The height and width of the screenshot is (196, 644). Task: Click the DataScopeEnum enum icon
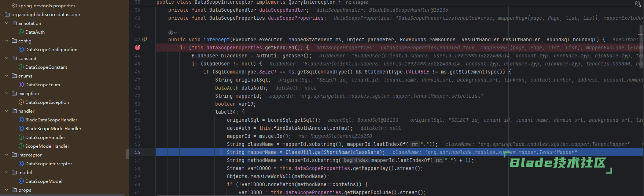click(x=21, y=84)
